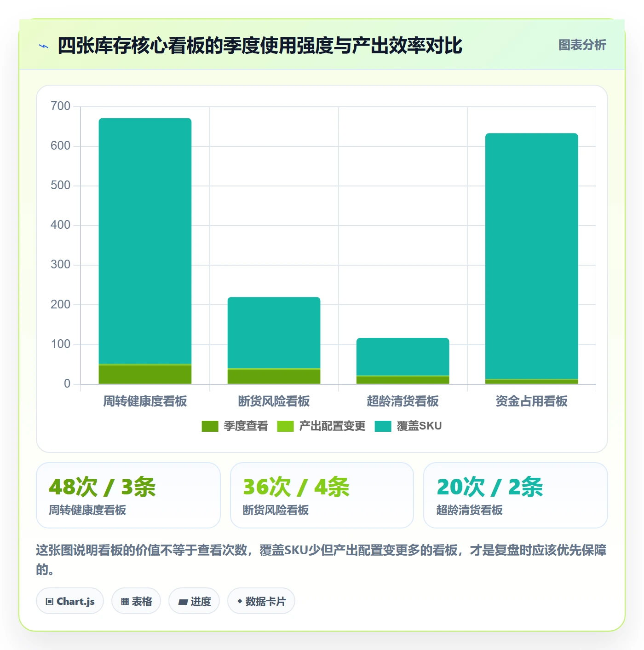Click the 季度查看 legend text
644x650 pixels.
[246, 426]
